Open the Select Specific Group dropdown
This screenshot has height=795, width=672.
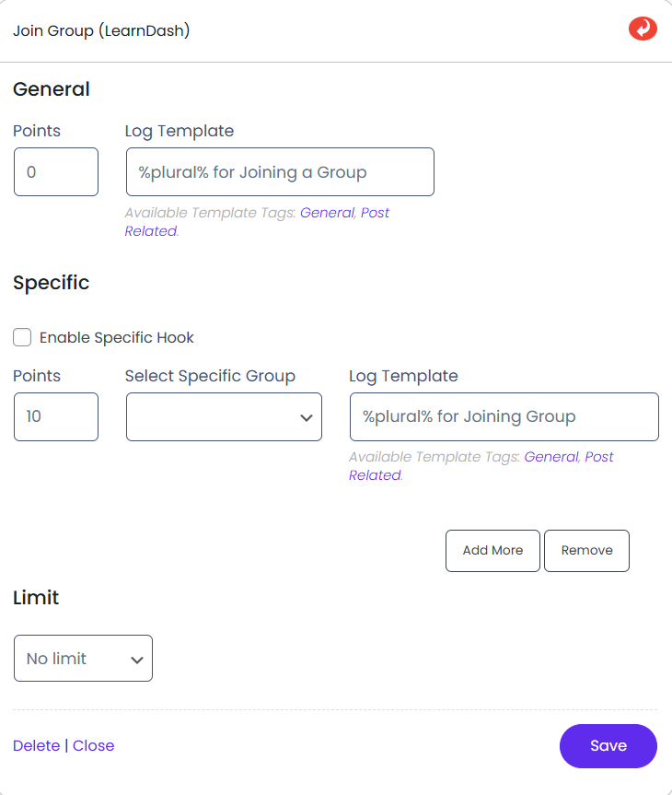point(224,417)
